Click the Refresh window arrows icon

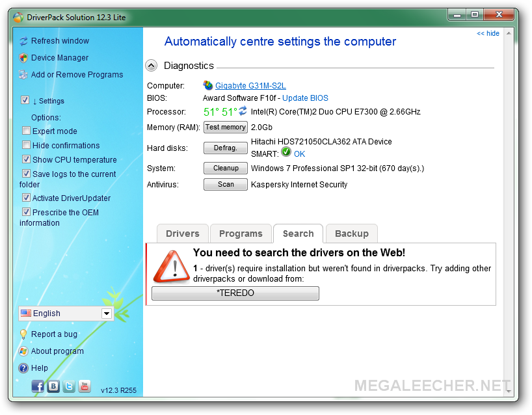click(x=23, y=41)
